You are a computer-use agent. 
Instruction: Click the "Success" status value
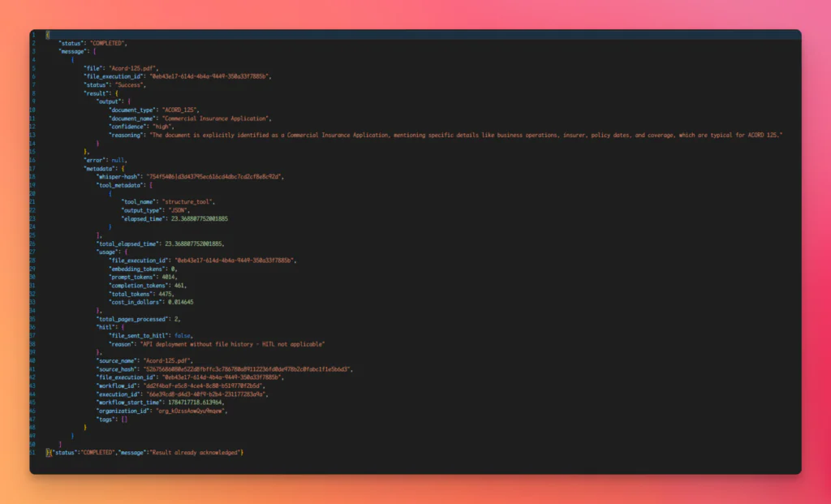pos(129,84)
